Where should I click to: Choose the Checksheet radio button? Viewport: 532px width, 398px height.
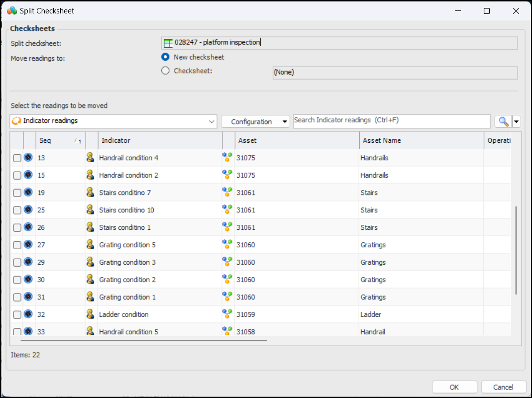[x=166, y=71]
